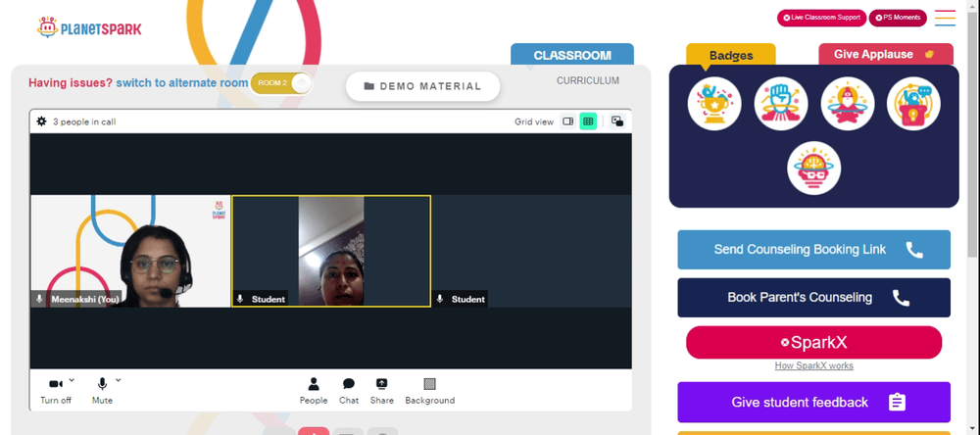Open PS Moments button

tap(898, 18)
